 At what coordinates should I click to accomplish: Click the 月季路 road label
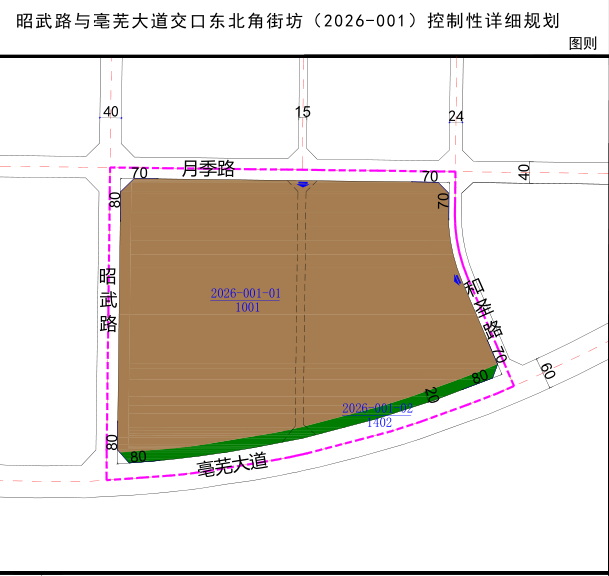[208, 168]
